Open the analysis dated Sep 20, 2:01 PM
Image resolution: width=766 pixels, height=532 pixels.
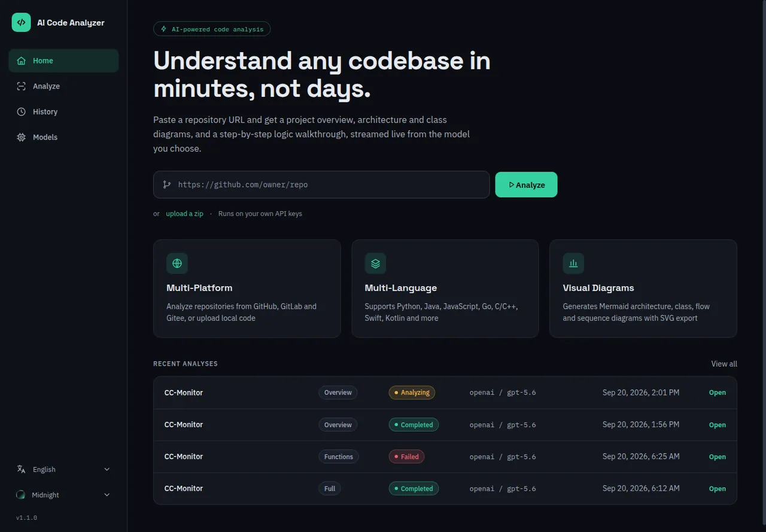pos(717,393)
